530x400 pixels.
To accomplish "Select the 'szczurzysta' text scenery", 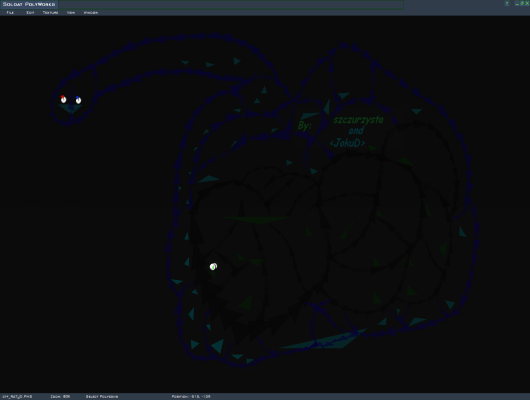I will pos(358,120).
